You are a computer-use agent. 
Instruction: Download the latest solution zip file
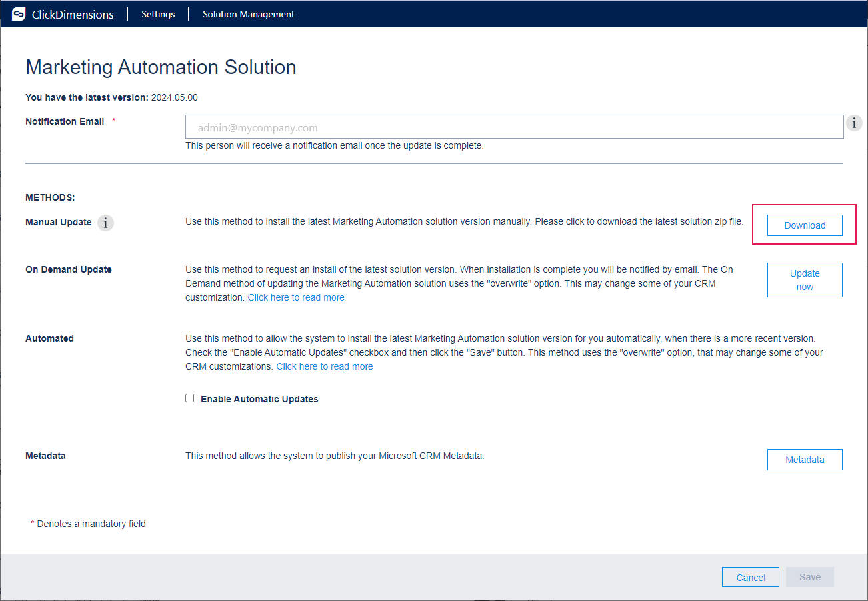(804, 225)
